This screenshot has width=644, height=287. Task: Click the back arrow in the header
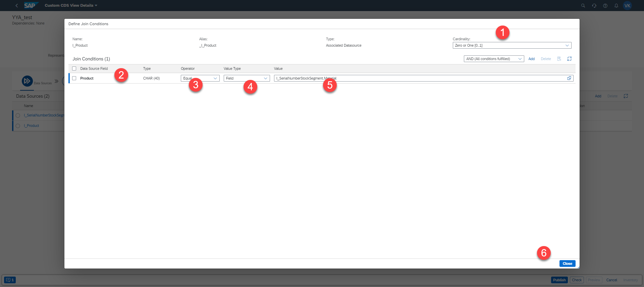click(x=16, y=6)
